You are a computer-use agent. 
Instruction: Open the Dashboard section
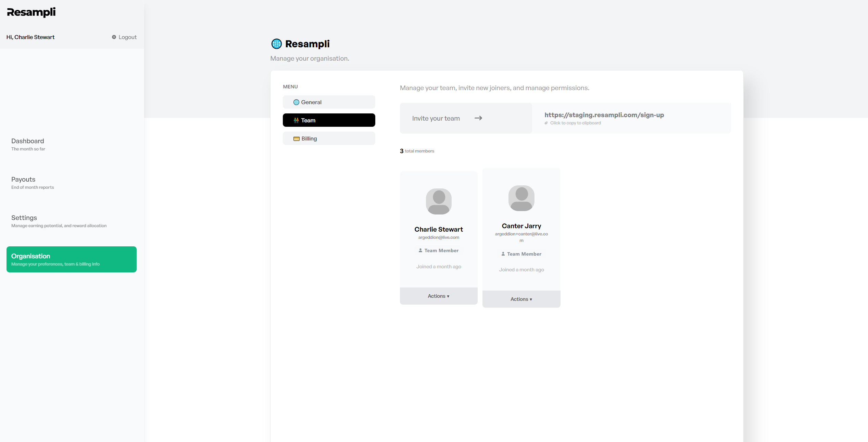72,144
